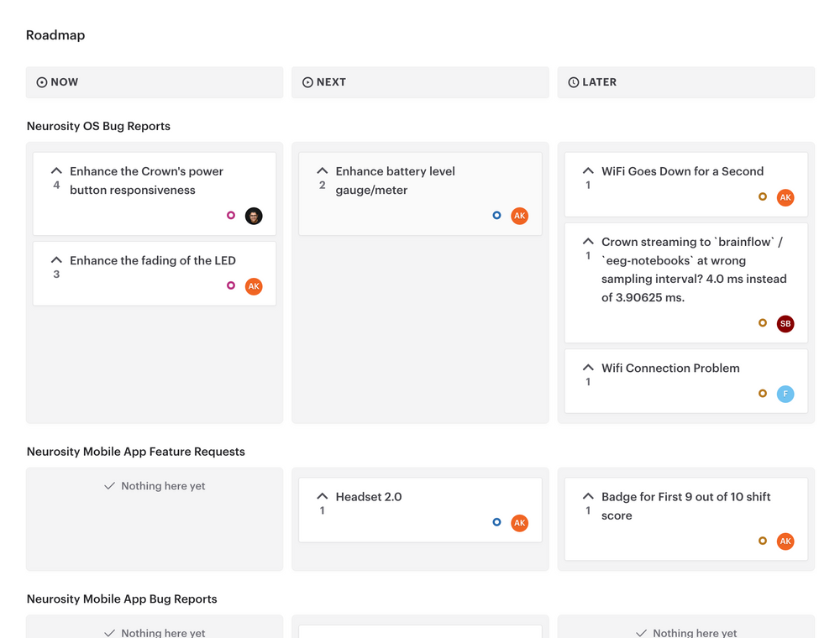This screenshot has width=840, height=638.
Task: Click the photo avatar on the power button card
Action: point(253,216)
